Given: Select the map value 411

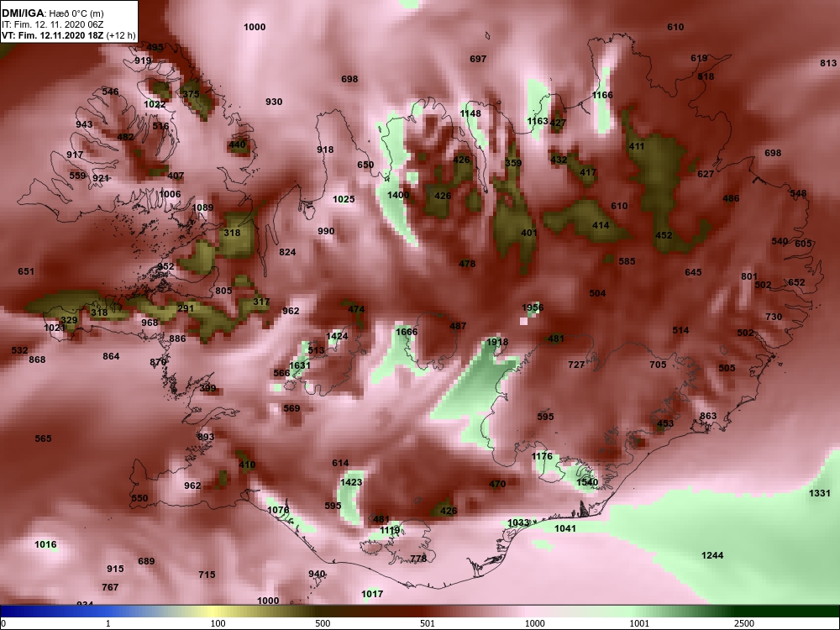Looking at the screenshot, I should [x=637, y=146].
